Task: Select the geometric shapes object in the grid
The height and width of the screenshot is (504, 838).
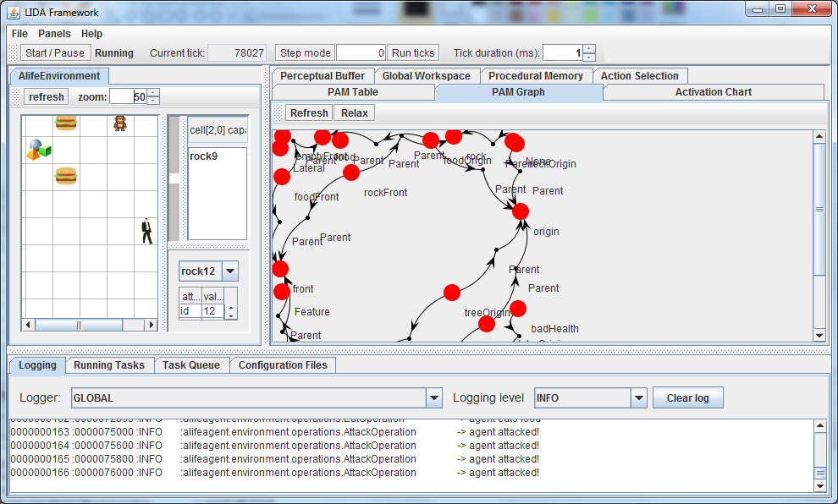Action: click(x=38, y=150)
